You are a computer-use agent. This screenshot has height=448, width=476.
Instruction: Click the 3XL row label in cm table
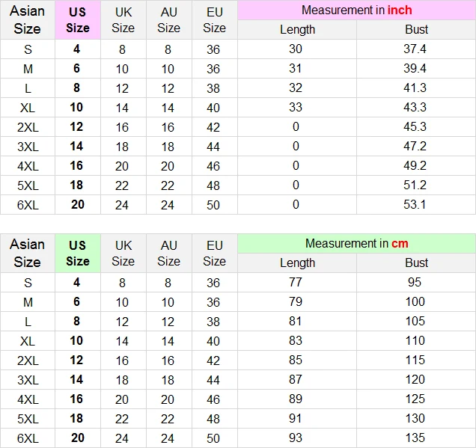tap(28, 380)
